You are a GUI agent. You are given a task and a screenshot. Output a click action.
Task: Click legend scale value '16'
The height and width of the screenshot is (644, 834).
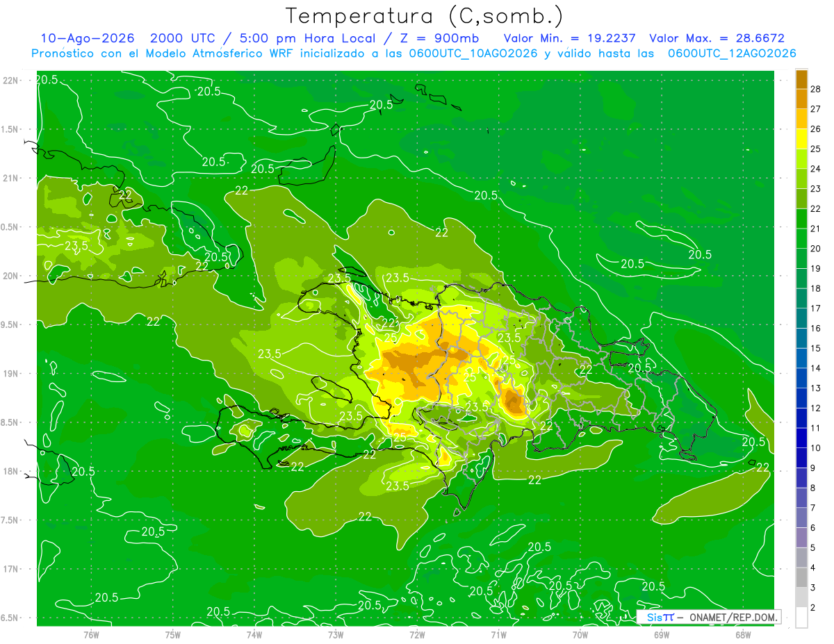[x=816, y=328]
